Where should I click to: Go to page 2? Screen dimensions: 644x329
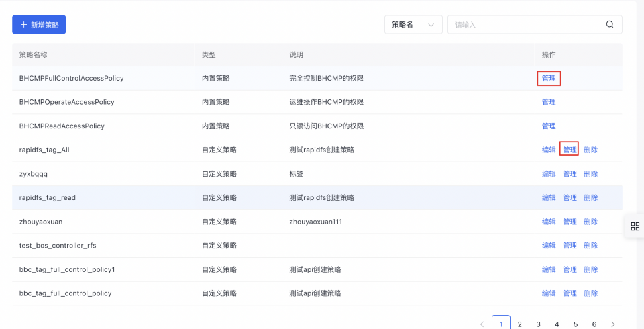(x=519, y=324)
